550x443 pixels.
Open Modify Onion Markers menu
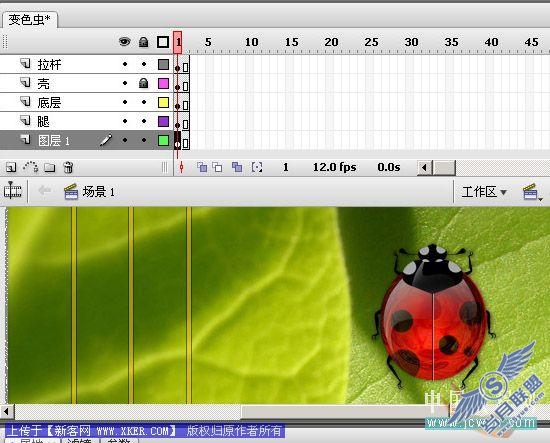click(257, 167)
